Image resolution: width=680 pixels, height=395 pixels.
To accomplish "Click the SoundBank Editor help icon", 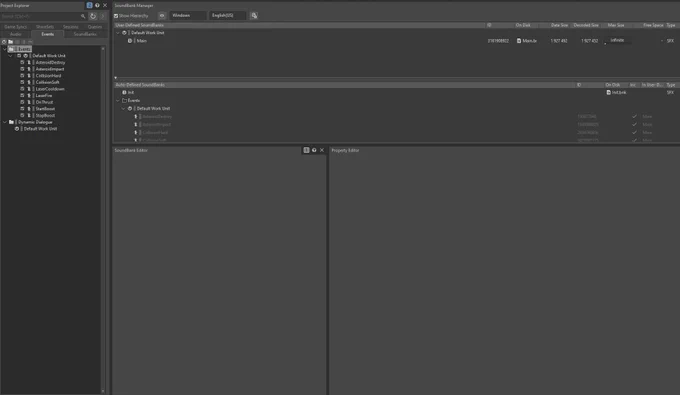I will pos(314,150).
